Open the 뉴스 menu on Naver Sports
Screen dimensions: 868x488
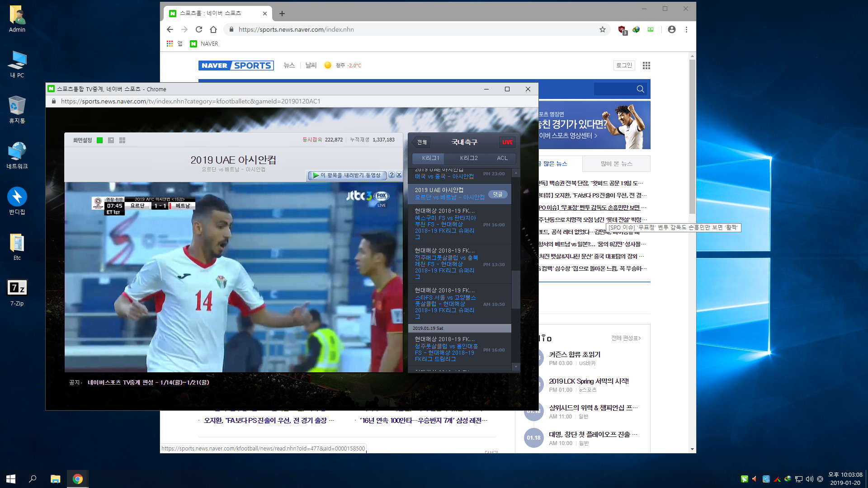click(289, 66)
